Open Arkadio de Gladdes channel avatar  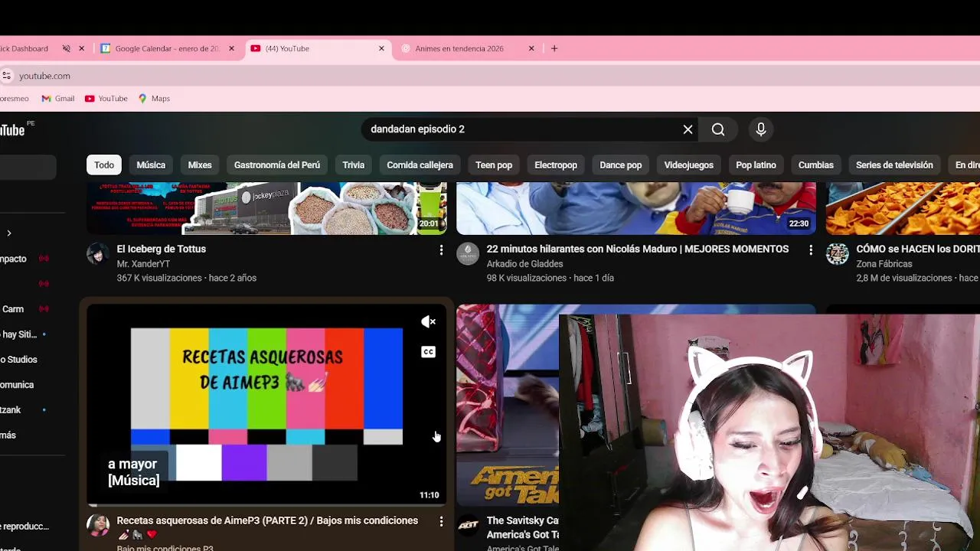coord(468,254)
